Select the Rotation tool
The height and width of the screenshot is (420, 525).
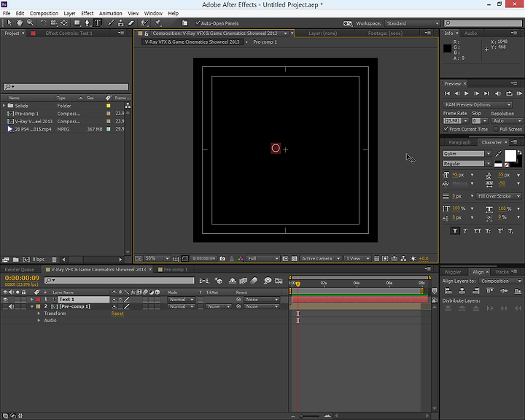click(43, 23)
